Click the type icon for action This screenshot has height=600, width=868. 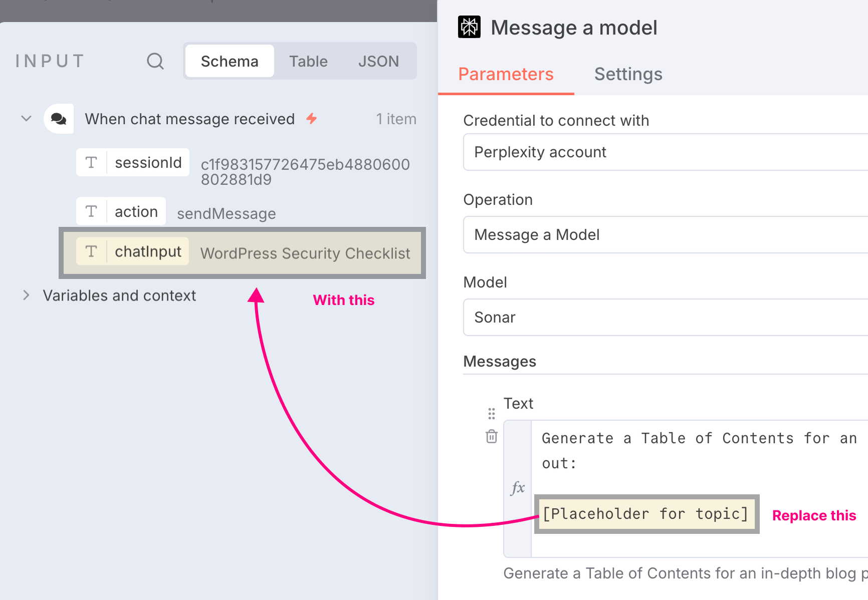pyautogui.click(x=91, y=211)
